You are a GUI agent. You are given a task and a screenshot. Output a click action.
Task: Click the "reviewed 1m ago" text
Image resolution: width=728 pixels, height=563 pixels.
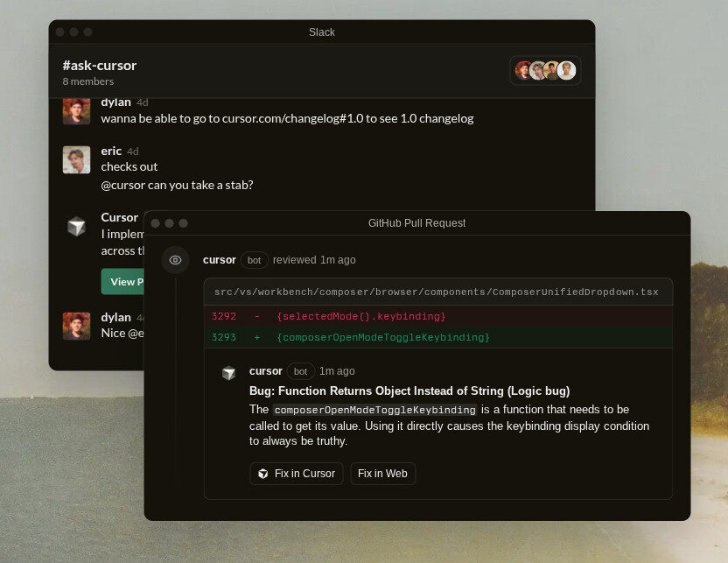[x=314, y=260]
